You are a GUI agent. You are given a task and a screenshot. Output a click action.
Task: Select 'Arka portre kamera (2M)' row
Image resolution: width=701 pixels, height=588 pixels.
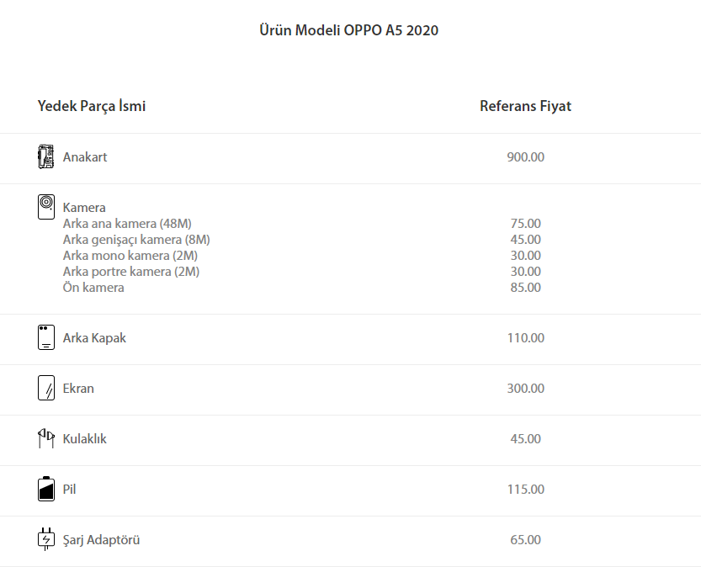tap(131, 272)
